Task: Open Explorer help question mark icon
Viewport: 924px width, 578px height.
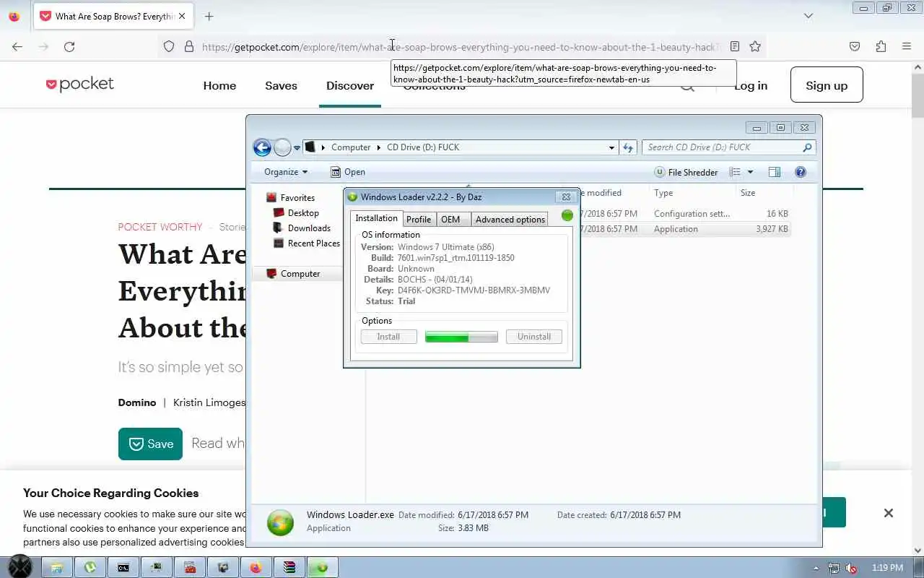Action: (801, 172)
